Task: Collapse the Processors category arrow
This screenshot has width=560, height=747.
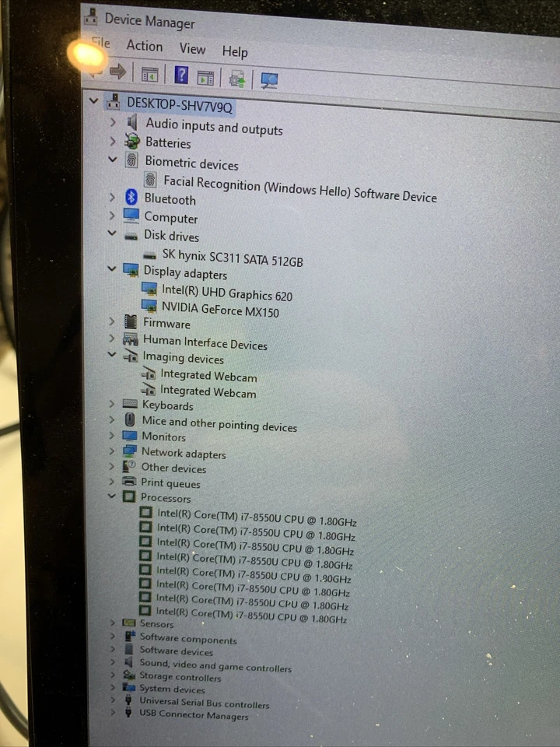Action: pyautogui.click(x=112, y=496)
